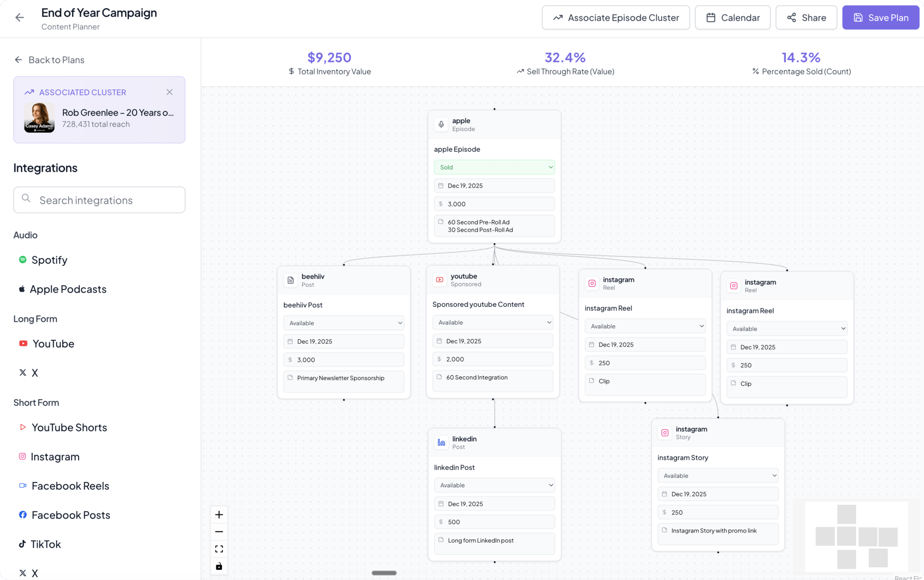Click the fit view canvas icon
Viewport: 924px width, 580px height.
[219, 549]
